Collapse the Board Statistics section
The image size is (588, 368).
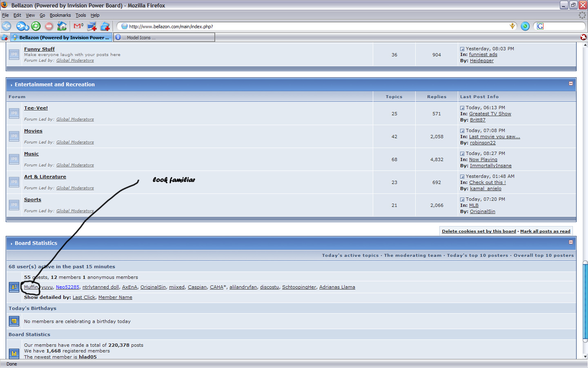(x=570, y=242)
